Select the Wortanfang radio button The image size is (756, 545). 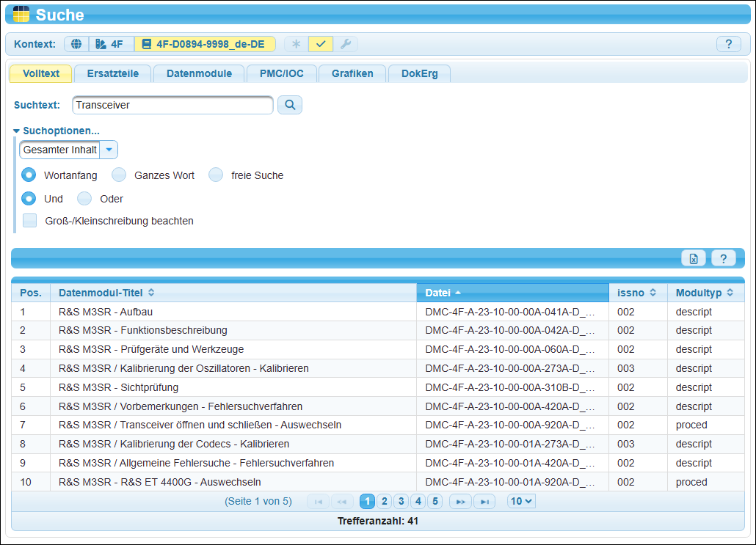tap(29, 175)
